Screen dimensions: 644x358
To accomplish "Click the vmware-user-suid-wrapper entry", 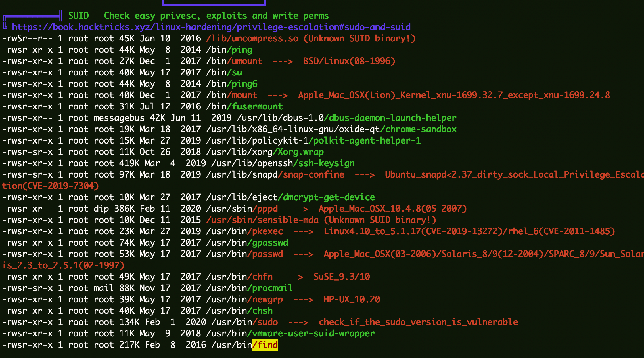I will point(313,334).
